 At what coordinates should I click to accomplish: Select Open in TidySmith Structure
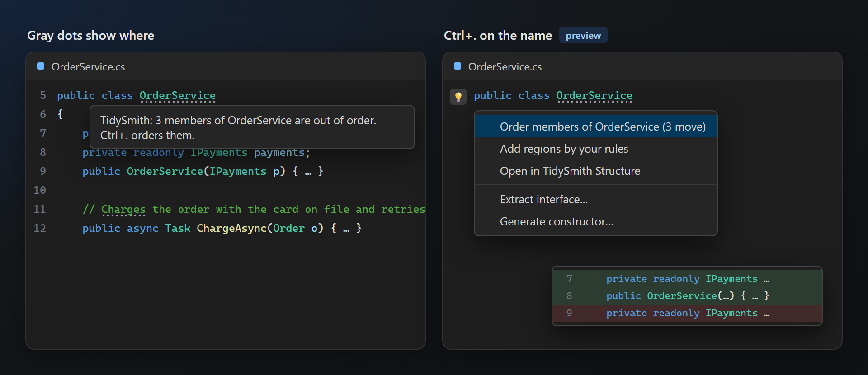(595, 171)
